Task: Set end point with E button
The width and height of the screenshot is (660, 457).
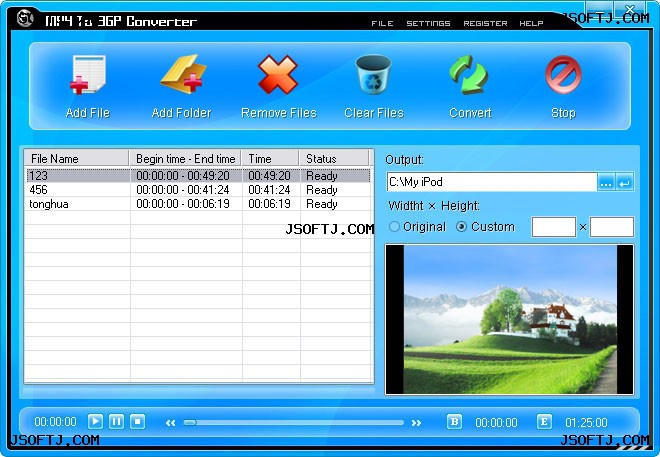Action: pyautogui.click(x=544, y=421)
